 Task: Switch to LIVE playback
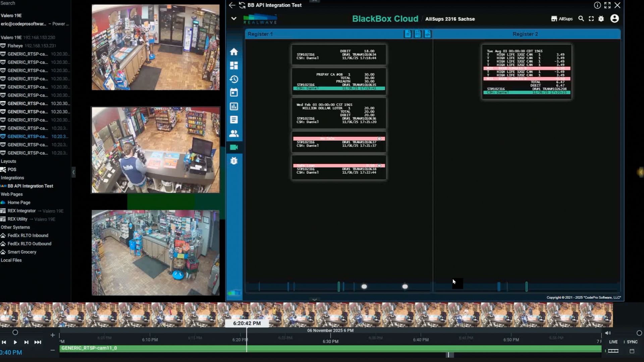tap(613, 342)
